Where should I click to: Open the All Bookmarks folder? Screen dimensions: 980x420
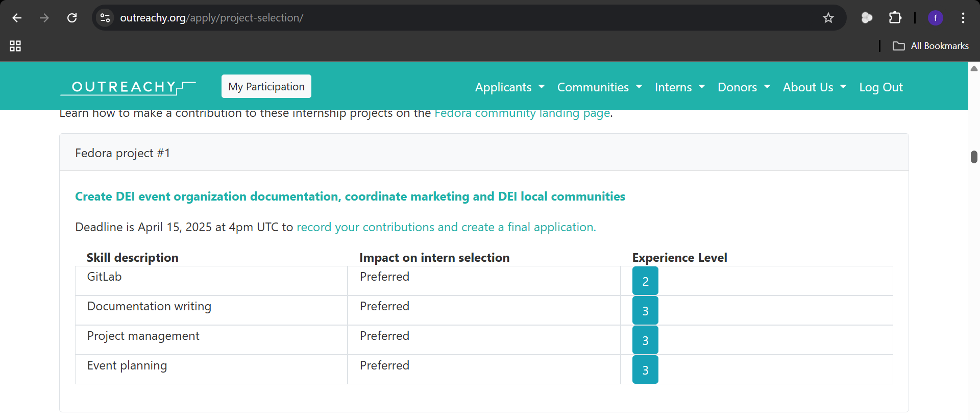[x=930, y=46]
